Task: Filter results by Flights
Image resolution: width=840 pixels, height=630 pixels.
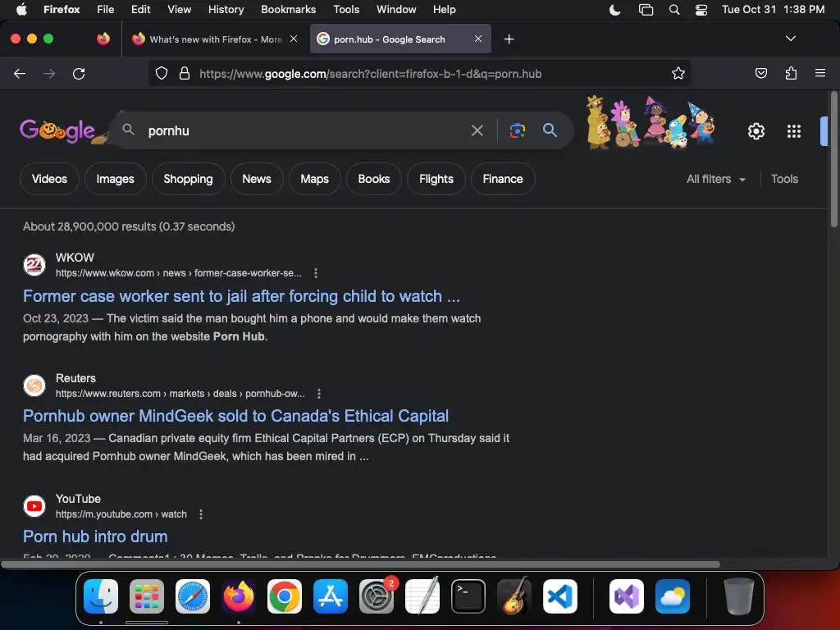Action: [x=436, y=179]
